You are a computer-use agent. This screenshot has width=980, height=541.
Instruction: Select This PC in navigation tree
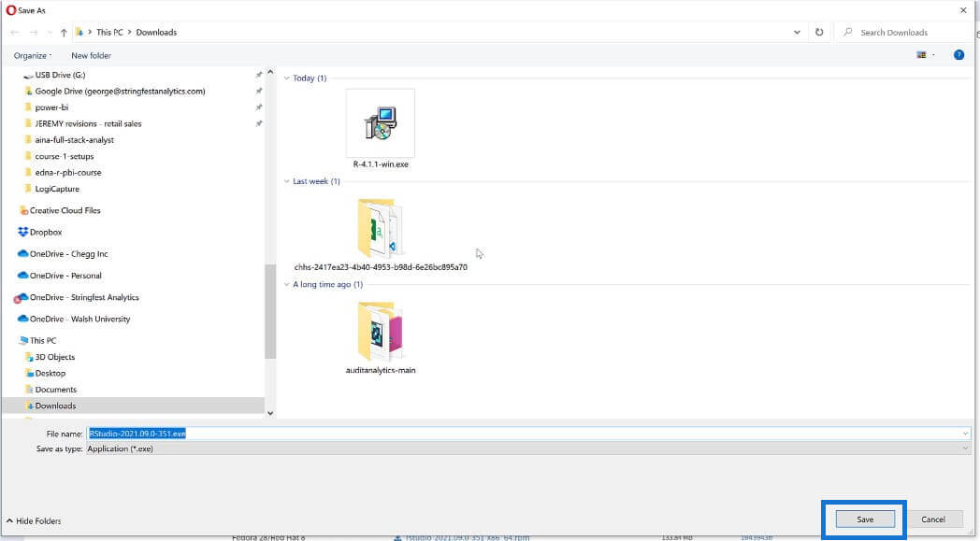[43, 340]
